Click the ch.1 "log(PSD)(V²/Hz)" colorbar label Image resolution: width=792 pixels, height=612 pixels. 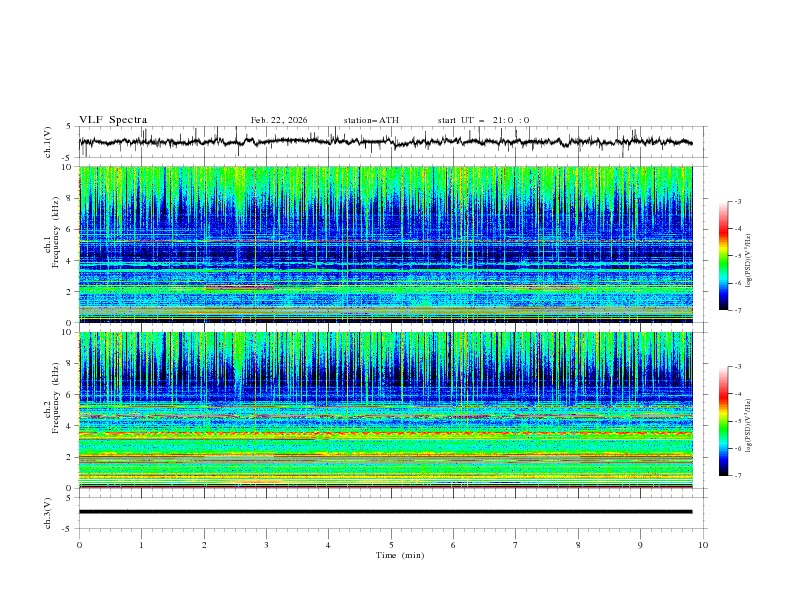point(749,261)
